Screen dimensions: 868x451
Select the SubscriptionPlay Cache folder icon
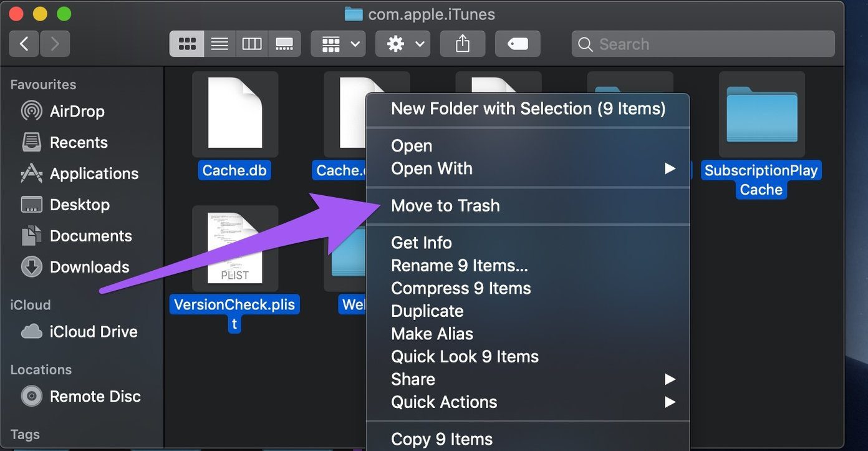click(x=761, y=114)
